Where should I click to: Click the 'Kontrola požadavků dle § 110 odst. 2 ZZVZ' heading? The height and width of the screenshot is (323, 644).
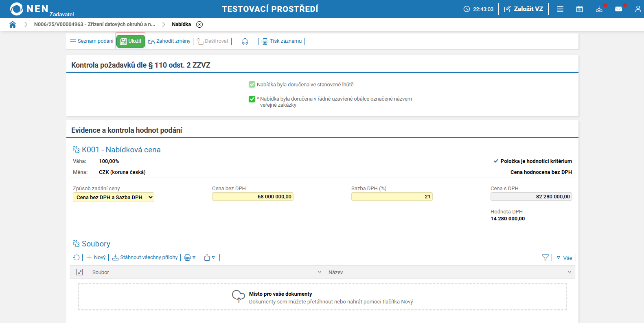[x=141, y=65]
